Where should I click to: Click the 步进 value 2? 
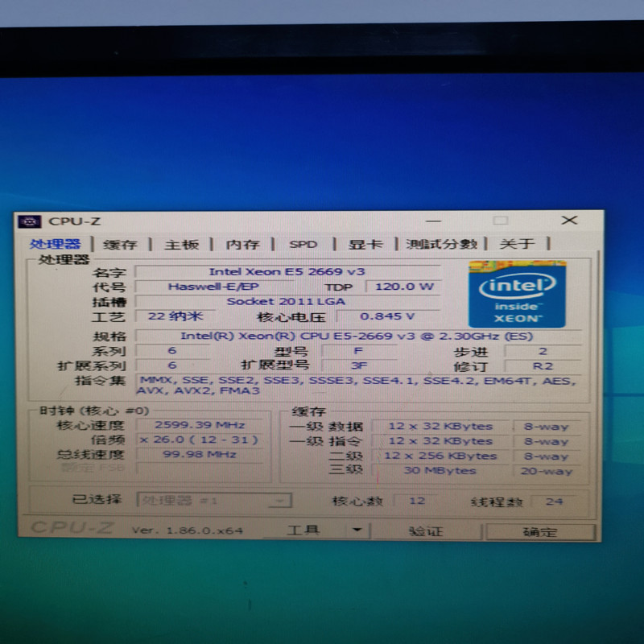coord(543,351)
